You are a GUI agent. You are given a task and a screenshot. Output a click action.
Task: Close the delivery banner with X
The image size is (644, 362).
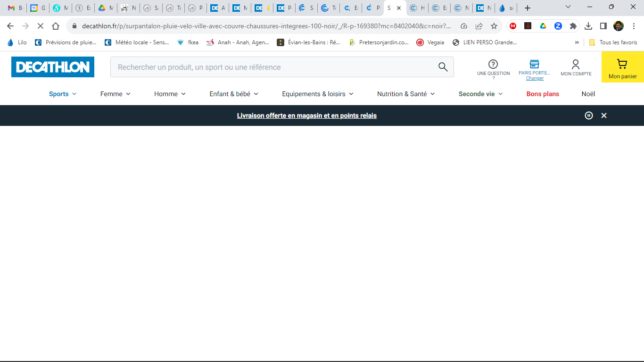click(604, 115)
